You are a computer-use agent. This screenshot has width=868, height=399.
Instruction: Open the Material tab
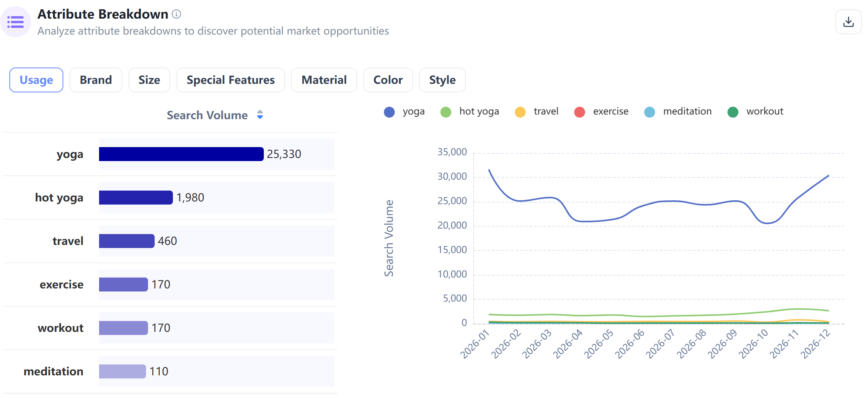pyautogui.click(x=324, y=80)
